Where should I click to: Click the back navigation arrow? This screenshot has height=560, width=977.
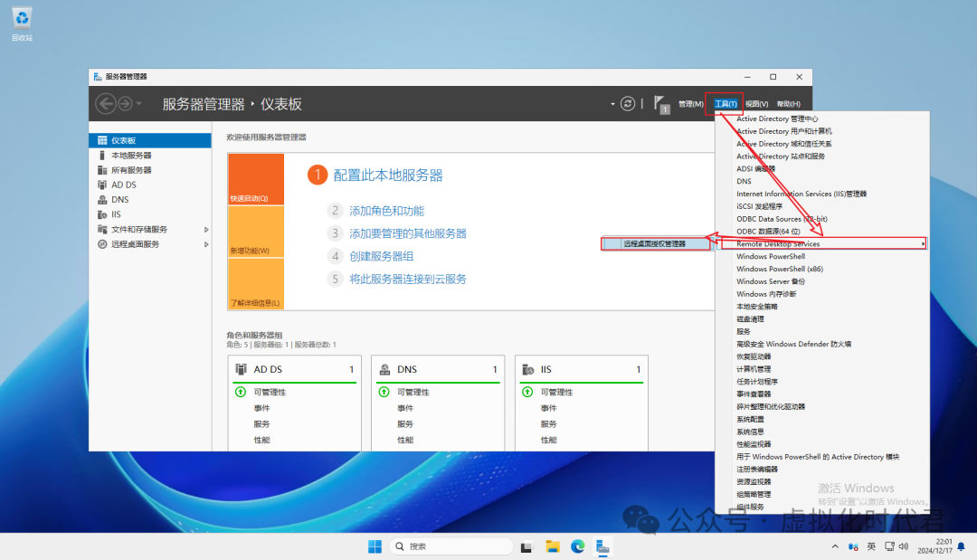click(106, 104)
